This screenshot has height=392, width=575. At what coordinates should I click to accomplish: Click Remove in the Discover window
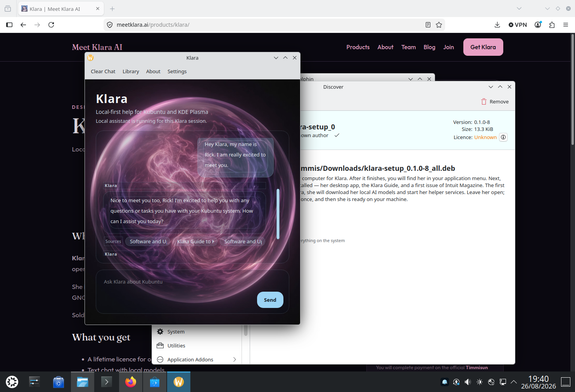pyautogui.click(x=495, y=102)
